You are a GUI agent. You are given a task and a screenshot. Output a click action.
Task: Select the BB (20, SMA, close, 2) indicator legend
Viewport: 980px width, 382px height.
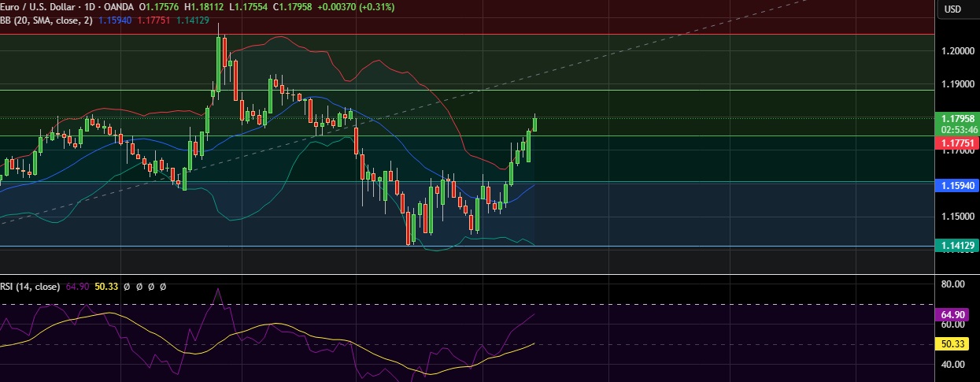46,20
